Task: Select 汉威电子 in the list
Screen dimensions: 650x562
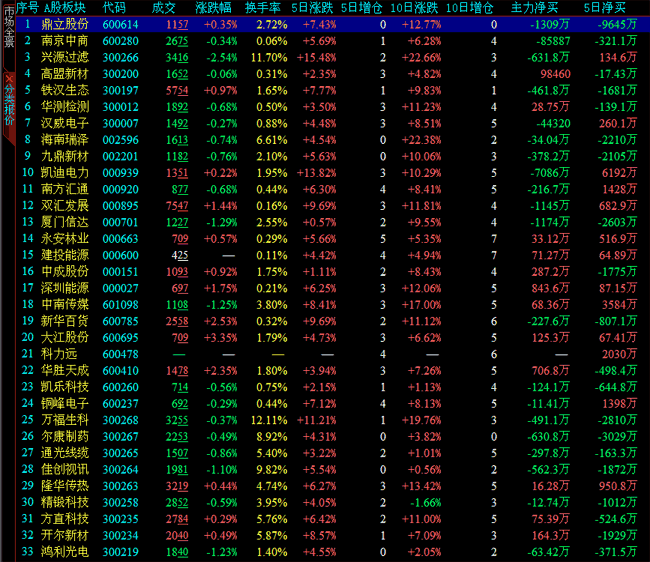Action: click(x=65, y=123)
